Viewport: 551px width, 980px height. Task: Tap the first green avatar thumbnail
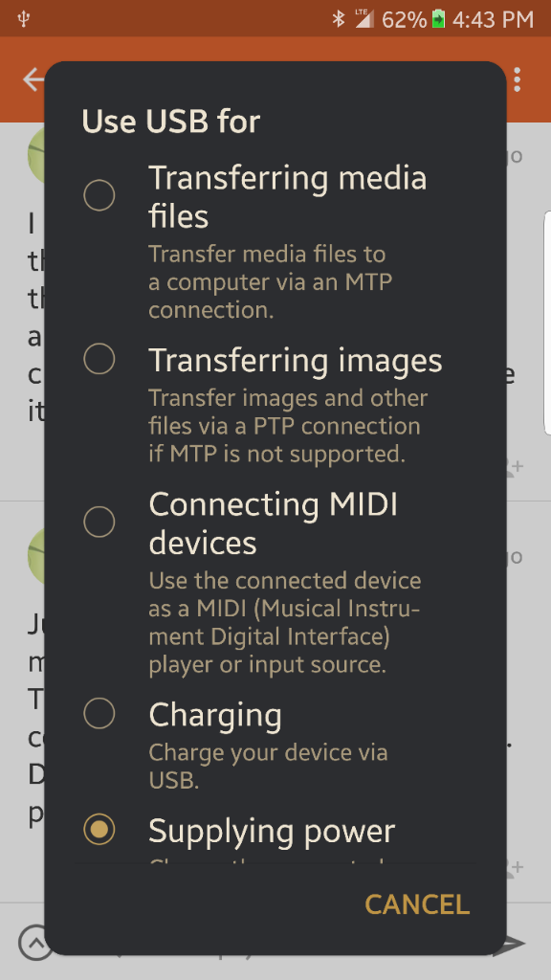click(35, 156)
